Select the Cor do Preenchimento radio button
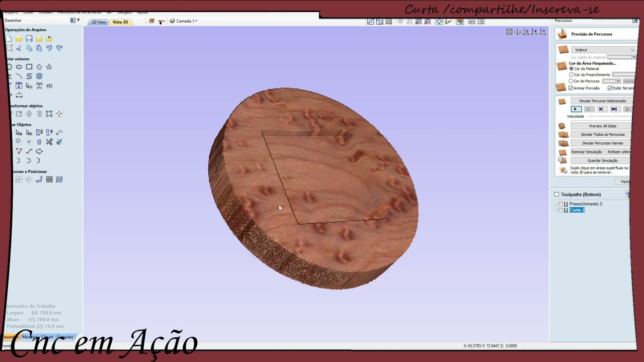Image resolution: width=644 pixels, height=362 pixels. coord(571,75)
